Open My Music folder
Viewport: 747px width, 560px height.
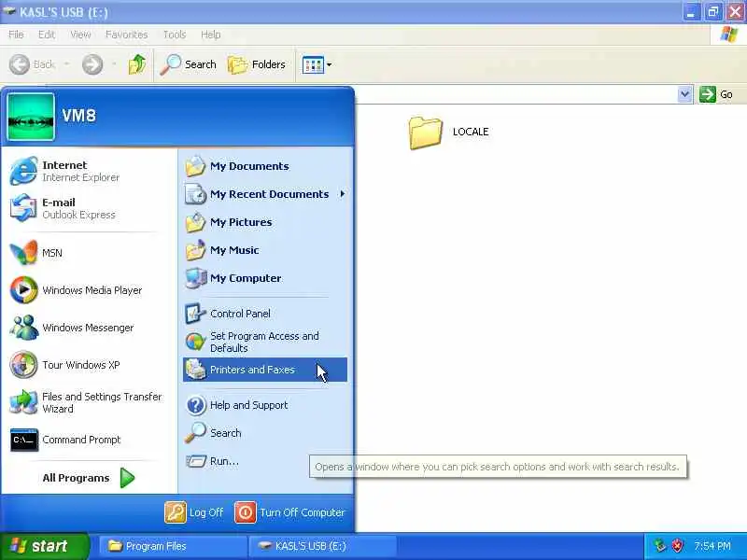(265, 250)
